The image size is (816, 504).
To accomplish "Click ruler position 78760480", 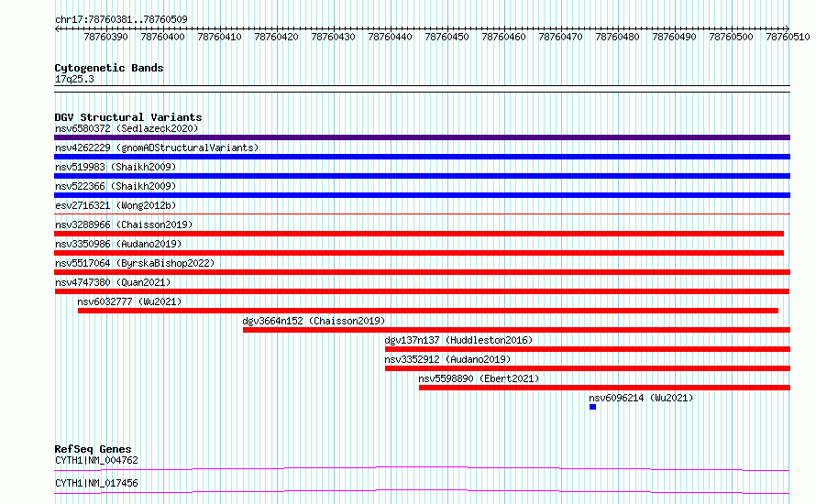I will [617, 37].
